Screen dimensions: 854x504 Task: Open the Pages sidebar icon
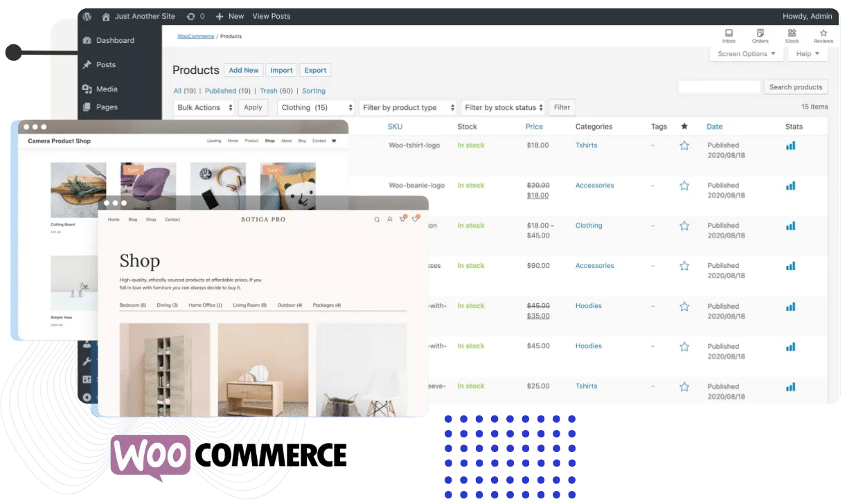[x=87, y=107]
